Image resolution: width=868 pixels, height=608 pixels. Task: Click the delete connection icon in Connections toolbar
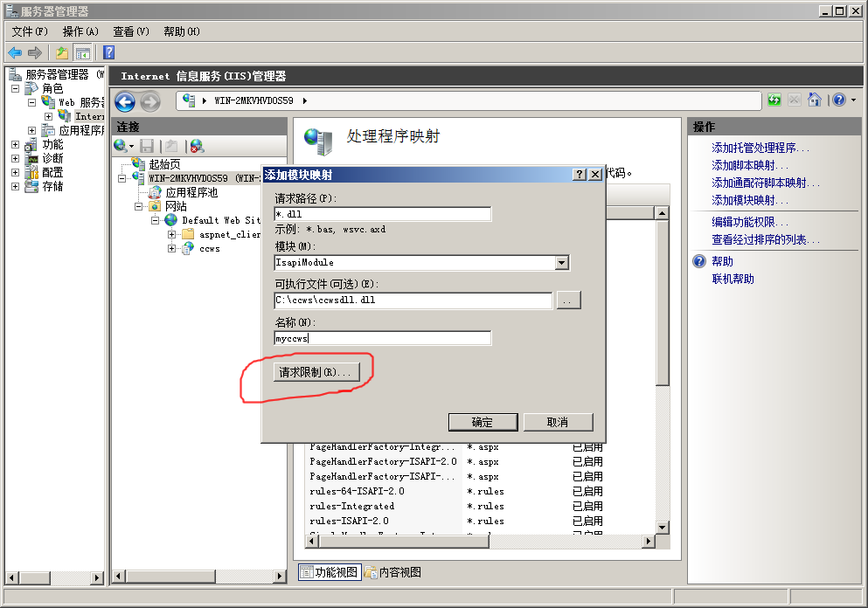(x=197, y=146)
